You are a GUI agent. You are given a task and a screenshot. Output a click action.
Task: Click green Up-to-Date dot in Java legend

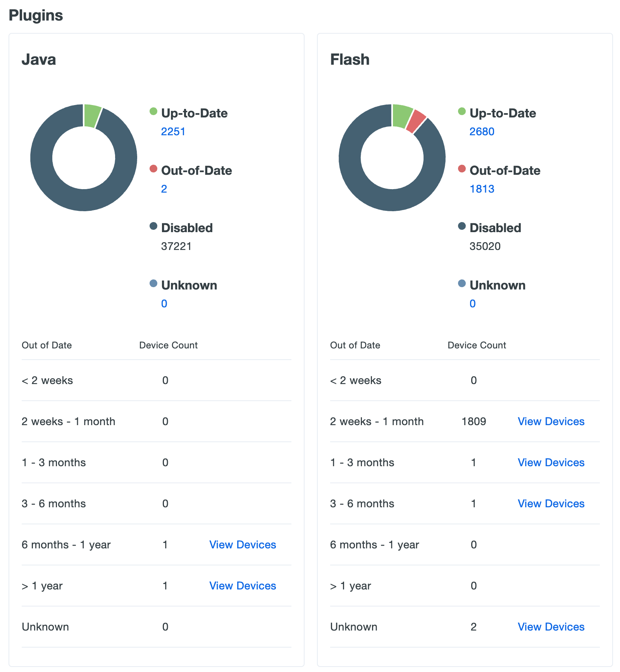[x=153, y=112]
